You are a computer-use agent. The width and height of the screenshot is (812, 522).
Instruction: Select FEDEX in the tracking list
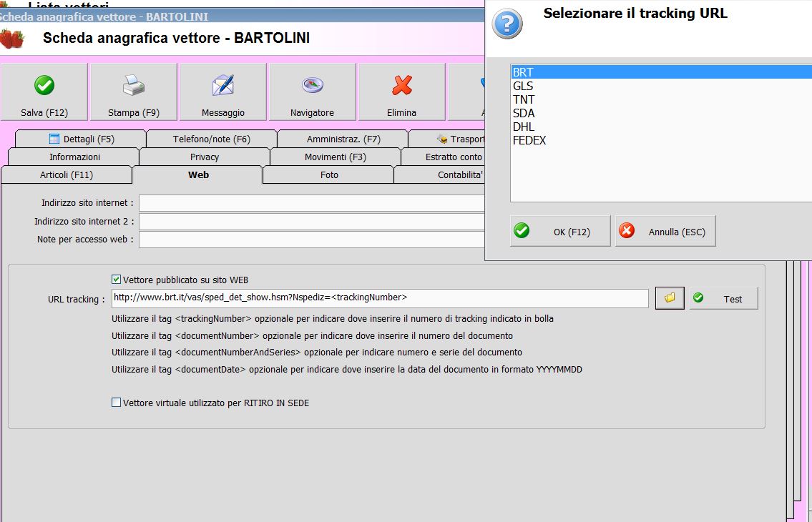pos(661,140)
